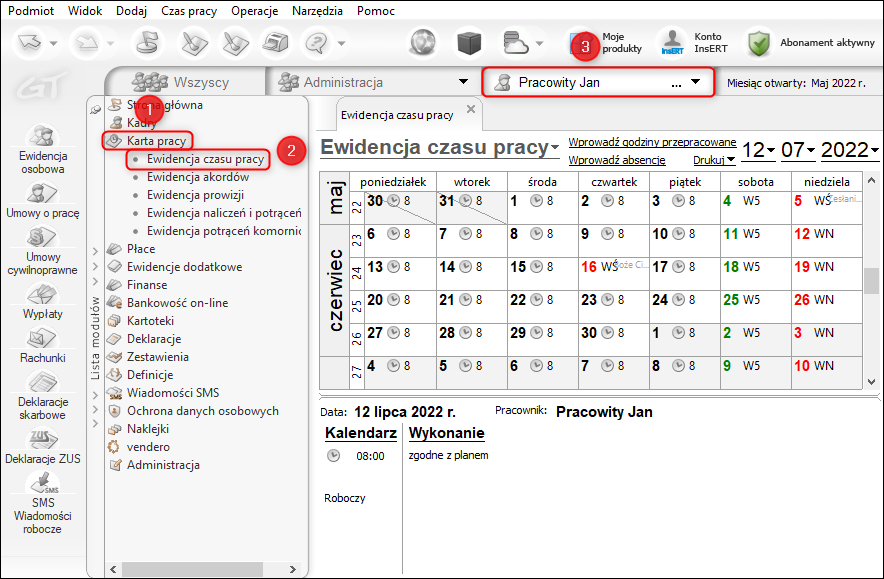Screen dimensions: 884x579
Task: Open the Widok menu
Action: pyautogui.click(x=85, y=11)
